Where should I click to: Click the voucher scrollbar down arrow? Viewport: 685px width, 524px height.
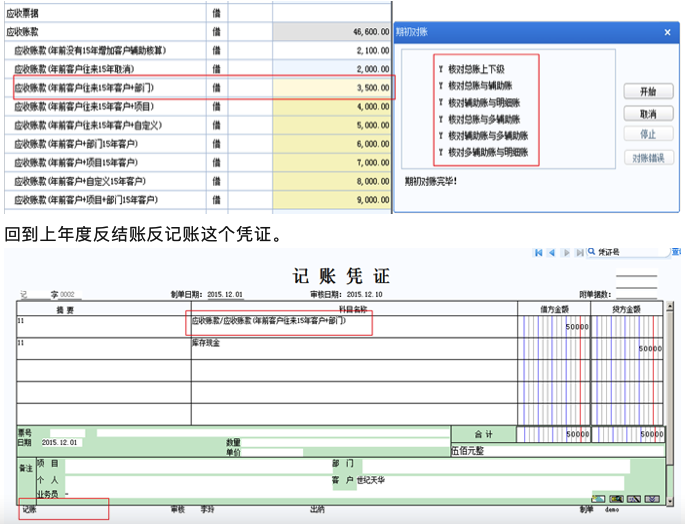point(670,502)
